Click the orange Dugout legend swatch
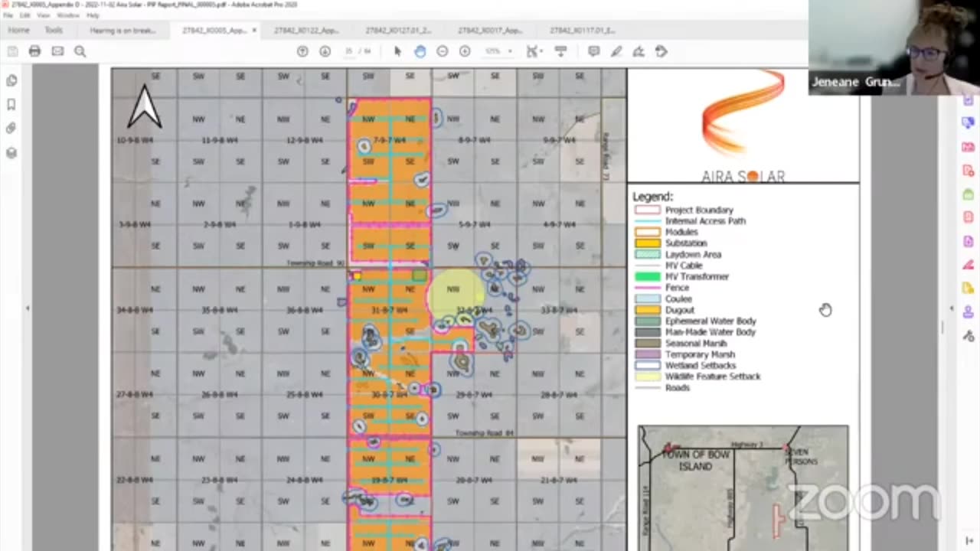980x551 pixels. pyautogui.click(x=647, y=310)
